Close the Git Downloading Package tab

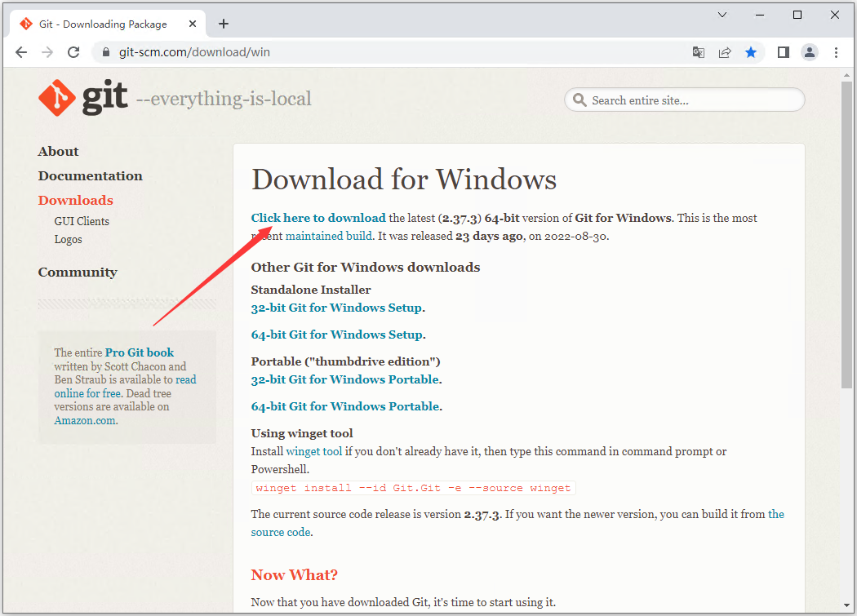coord(193,24)
